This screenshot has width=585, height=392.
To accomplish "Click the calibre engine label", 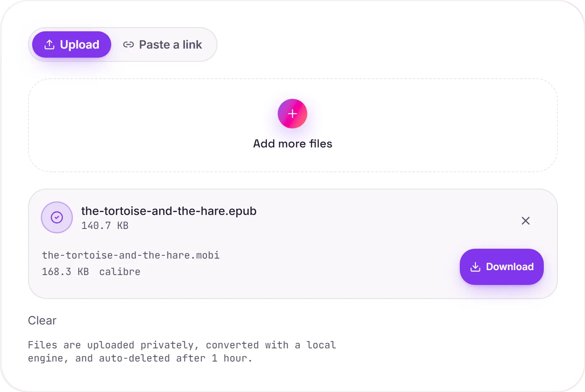I will tap(120, 272).
